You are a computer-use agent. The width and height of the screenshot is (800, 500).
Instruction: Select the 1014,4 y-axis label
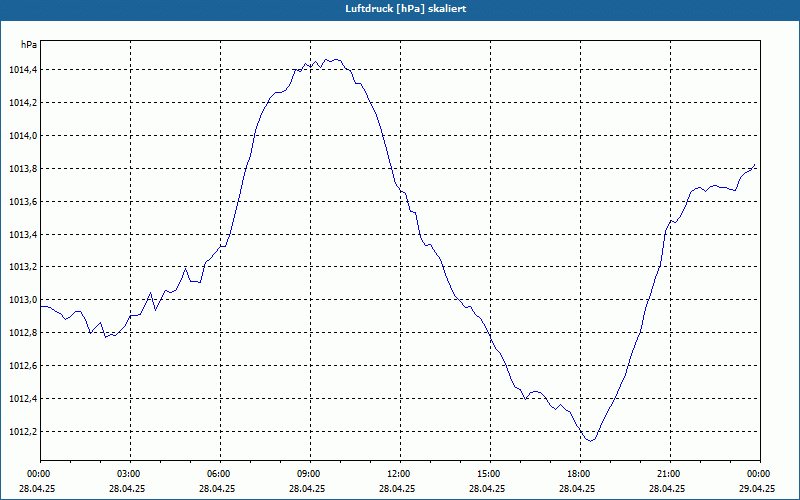(x=23, y=70)
